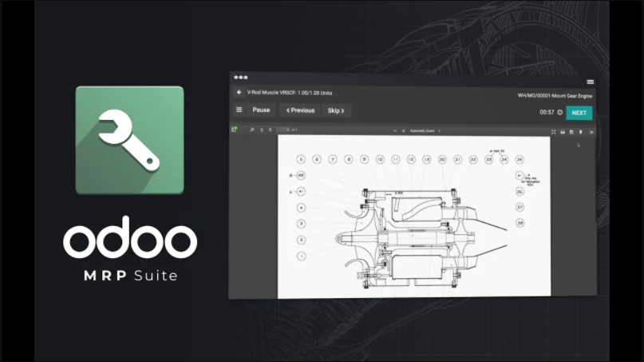The image size is (644, 362).
Task: Open the Automatic Zoom dropdown
Action: pos(425,131)
